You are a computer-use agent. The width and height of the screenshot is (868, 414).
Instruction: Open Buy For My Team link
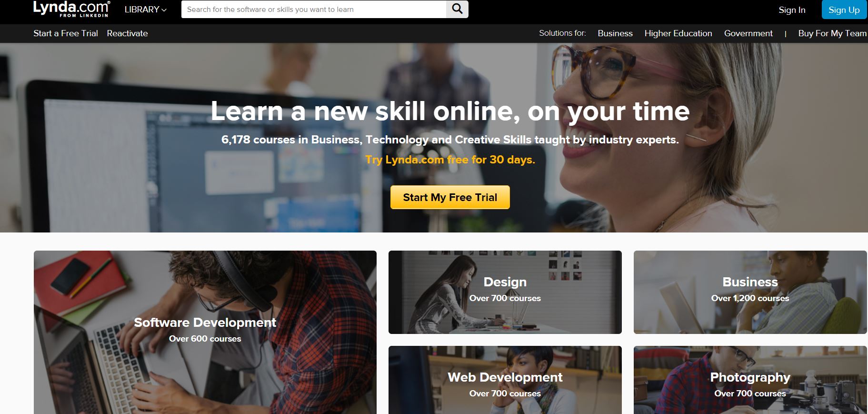832,33
